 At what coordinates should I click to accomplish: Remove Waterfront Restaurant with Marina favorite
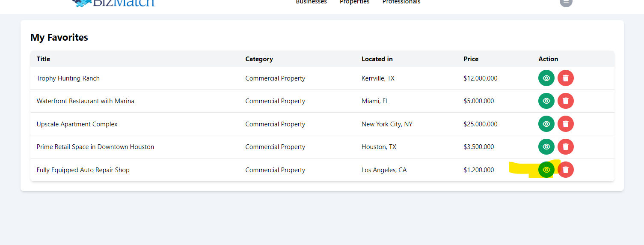point(565,101)
